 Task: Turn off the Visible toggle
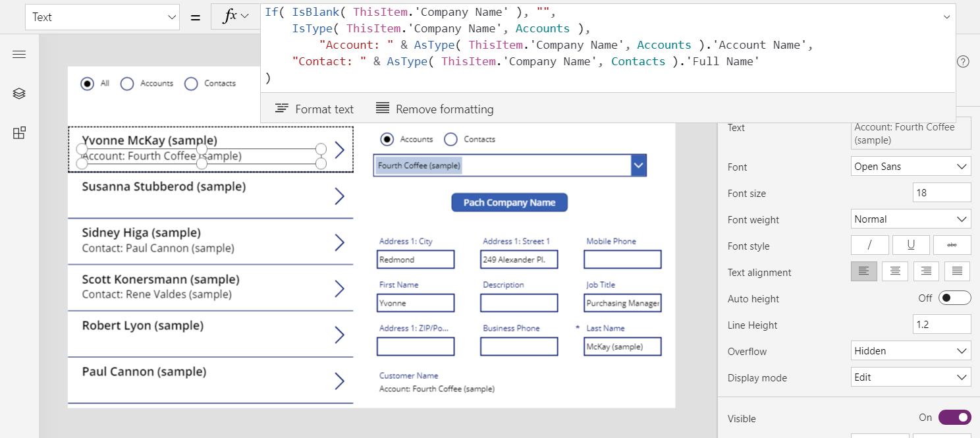pyautogui.click(x=954, y=417)
